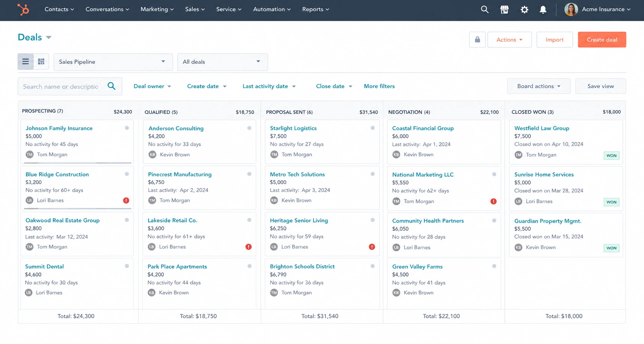The height and width of the screenshot is (344, 644).
Task: Click WON badge on Sunrise Home Services
Action: [x=611, y=202]
